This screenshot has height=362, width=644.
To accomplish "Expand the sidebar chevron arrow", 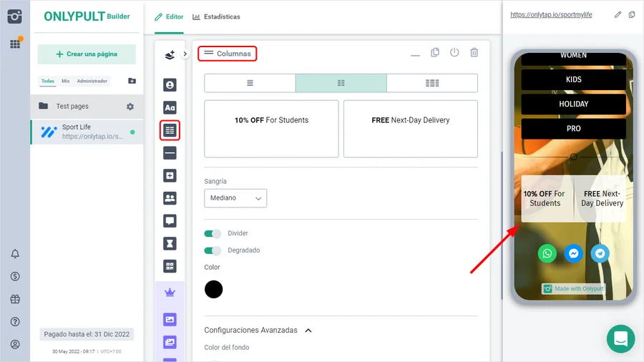I will click(185, 54).
